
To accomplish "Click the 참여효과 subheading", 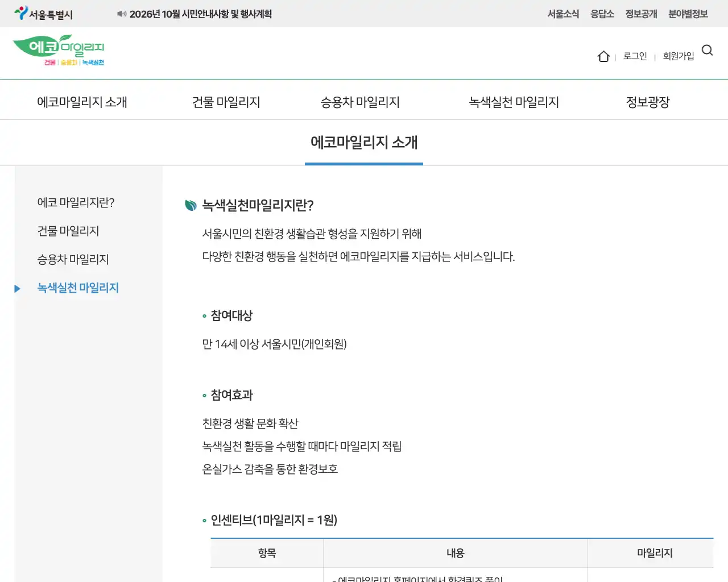I will tap(231, 395).
